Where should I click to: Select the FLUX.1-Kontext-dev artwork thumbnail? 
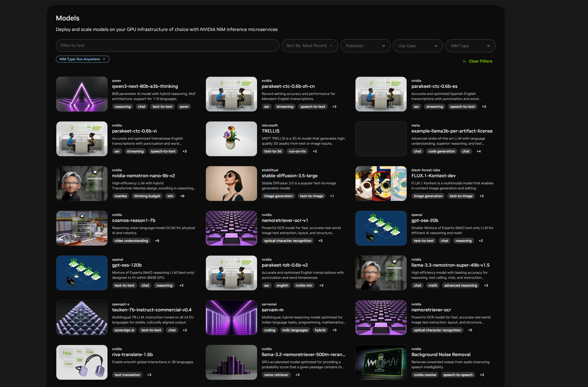(x=381, y=183)
